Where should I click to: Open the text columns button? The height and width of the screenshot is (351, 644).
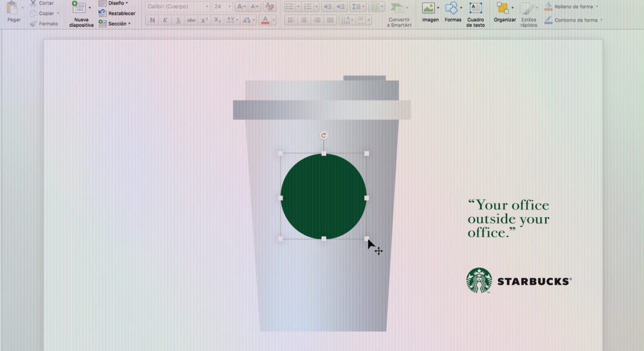pos(376,6)
